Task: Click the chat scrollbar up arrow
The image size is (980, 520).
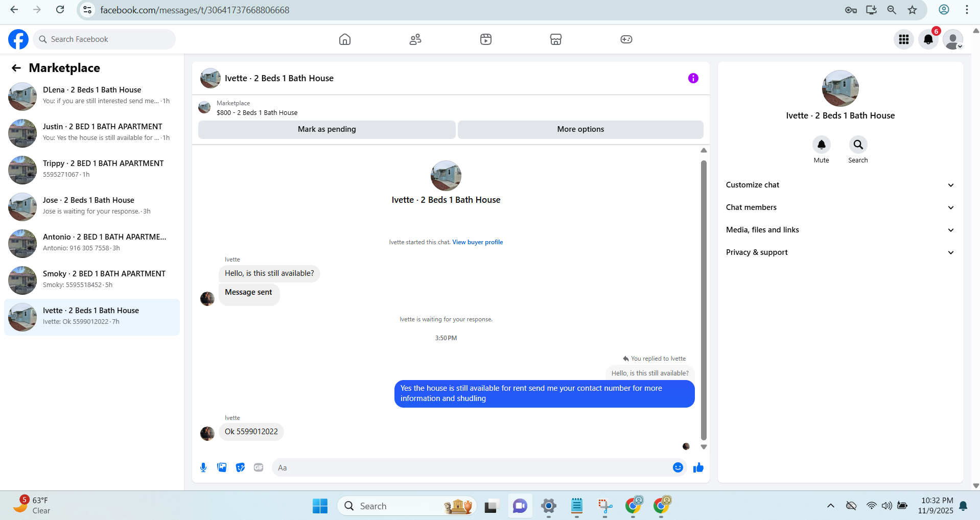Action: tap(704, 150)
